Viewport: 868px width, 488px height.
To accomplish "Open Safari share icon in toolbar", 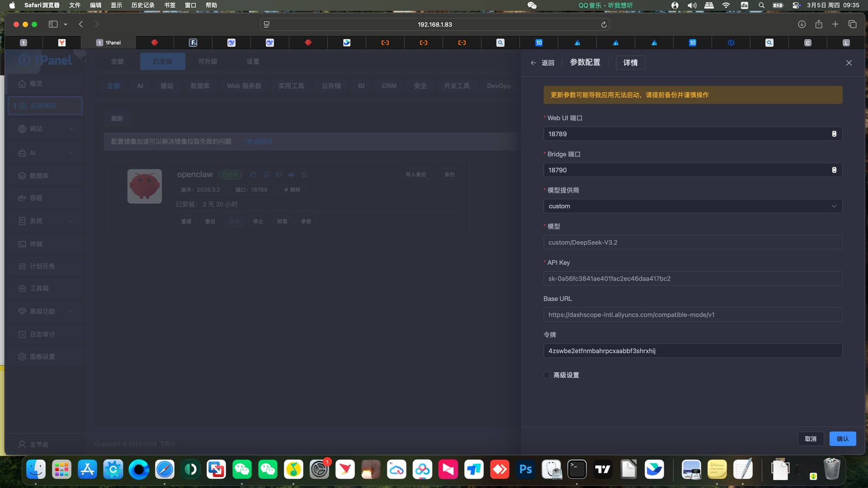I will tap(819, 24).
